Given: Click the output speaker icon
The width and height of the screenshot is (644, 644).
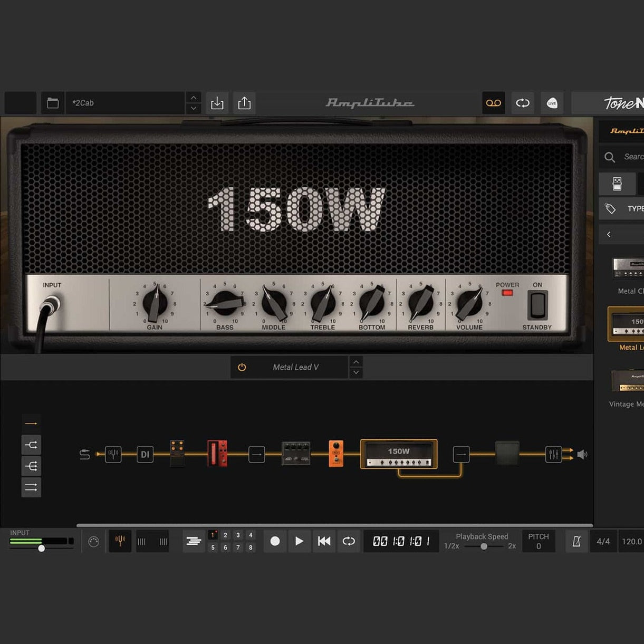Looking at the screenshot, I should pyautogui.click(x=582, y=454).
